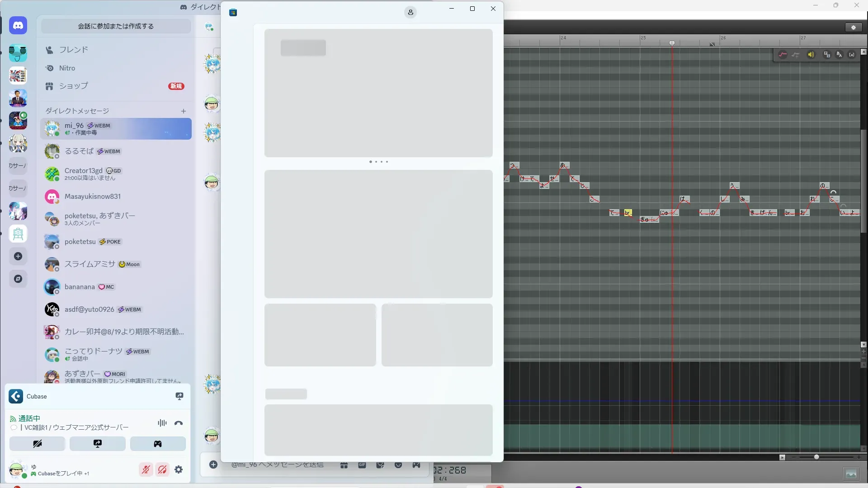Open the フレンド tab

coord(73,50)
